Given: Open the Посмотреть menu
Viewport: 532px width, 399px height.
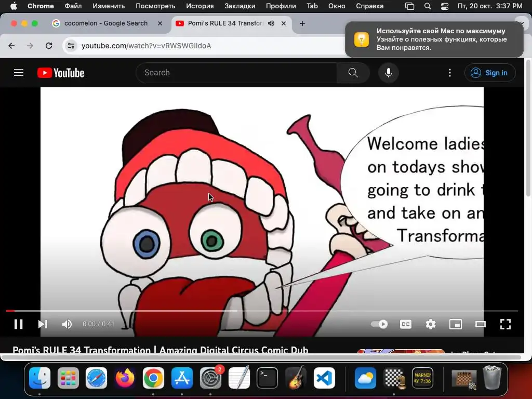Looking at the screenshot, I should coord(155,6).
